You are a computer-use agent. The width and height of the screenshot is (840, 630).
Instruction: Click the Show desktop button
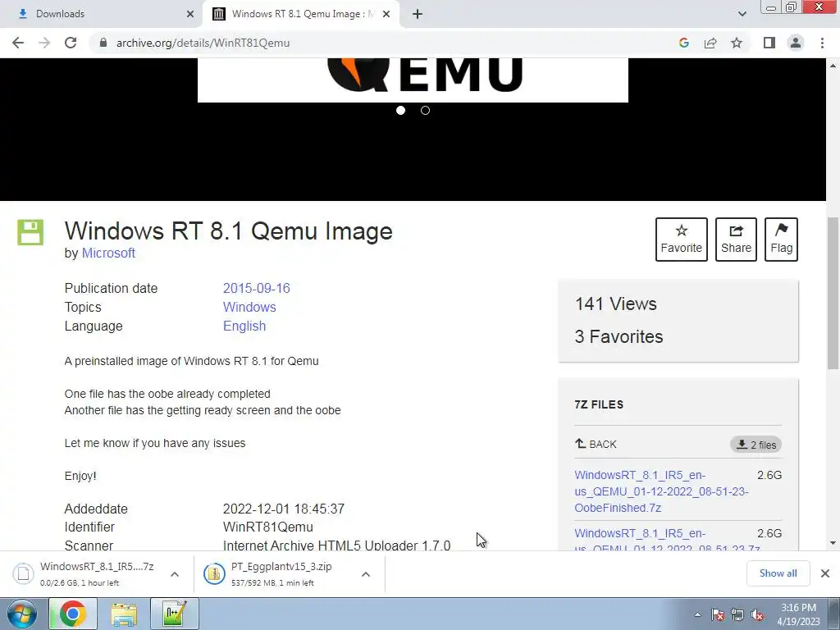[x=834, y=614]
